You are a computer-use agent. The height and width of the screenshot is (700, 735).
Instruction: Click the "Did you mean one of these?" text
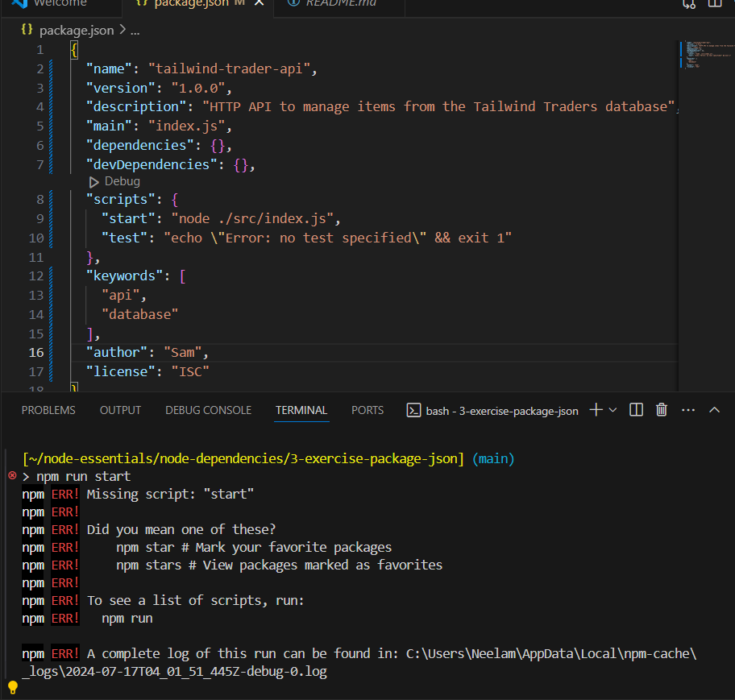(x=181, y=529)
